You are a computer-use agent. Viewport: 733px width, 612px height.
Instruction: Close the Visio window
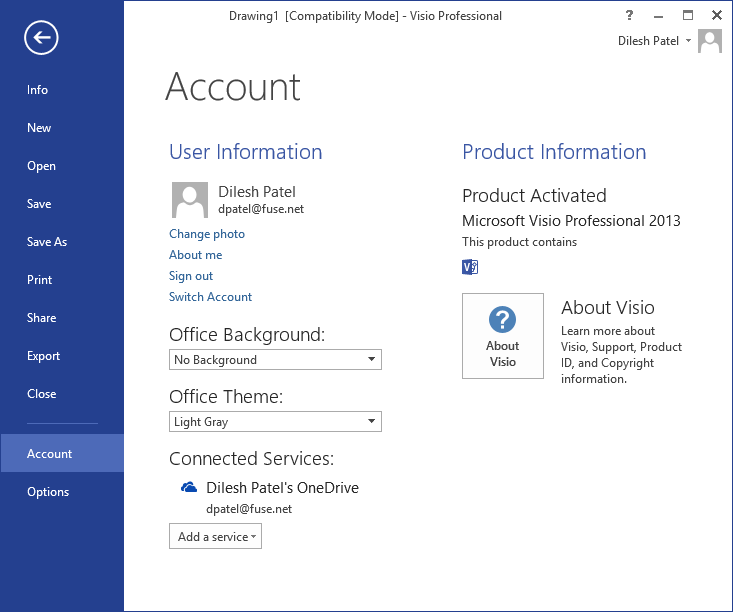coord(717,15)
